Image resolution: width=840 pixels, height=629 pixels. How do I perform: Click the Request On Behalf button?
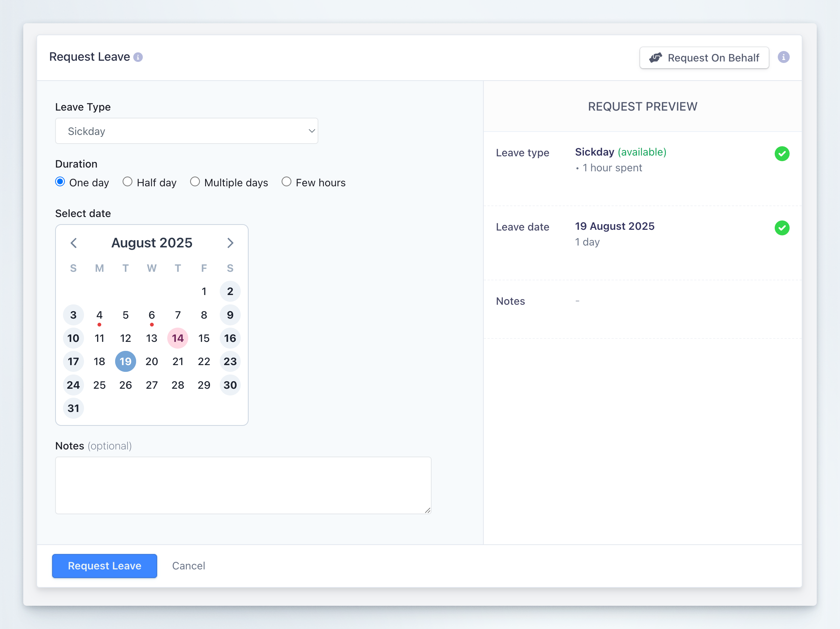pos(704,58)
